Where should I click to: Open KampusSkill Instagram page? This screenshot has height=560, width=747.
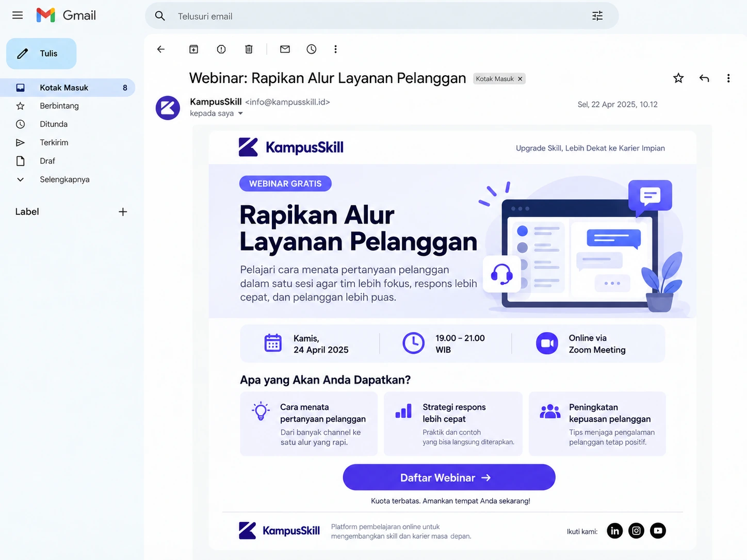tap(637, 531)
